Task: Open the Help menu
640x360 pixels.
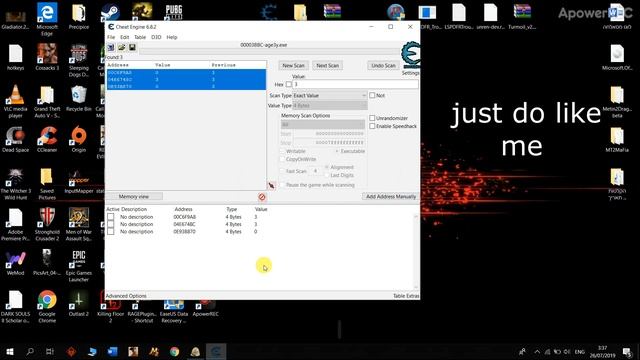Action: coord(172,37)
